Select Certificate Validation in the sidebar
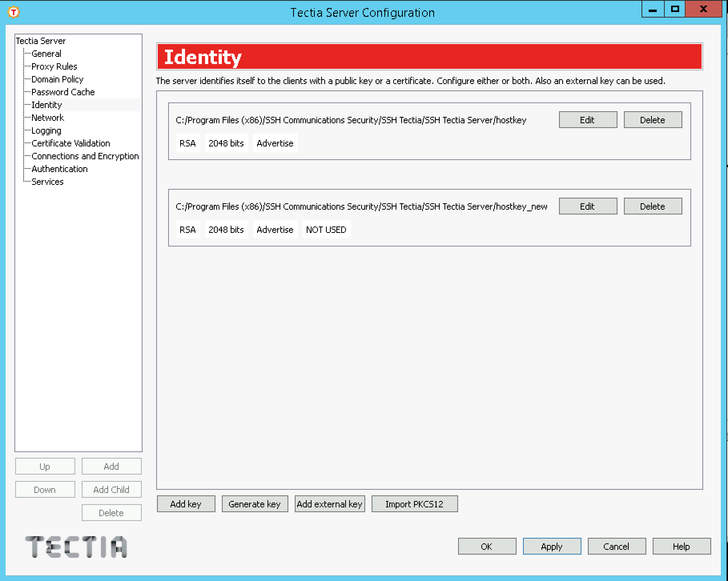 coord(71,143)
